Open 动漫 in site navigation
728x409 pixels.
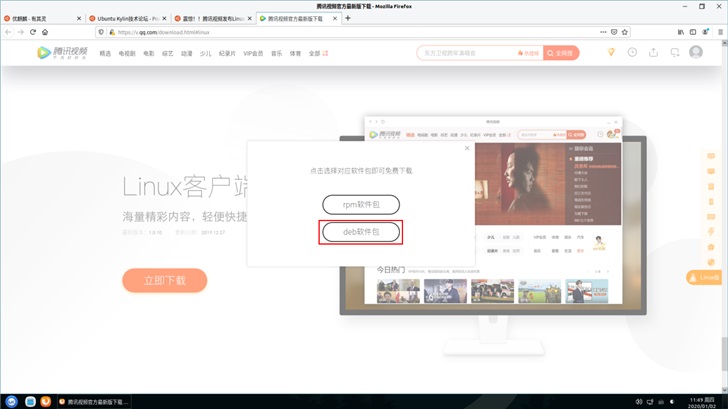click(x=187, y=53)
